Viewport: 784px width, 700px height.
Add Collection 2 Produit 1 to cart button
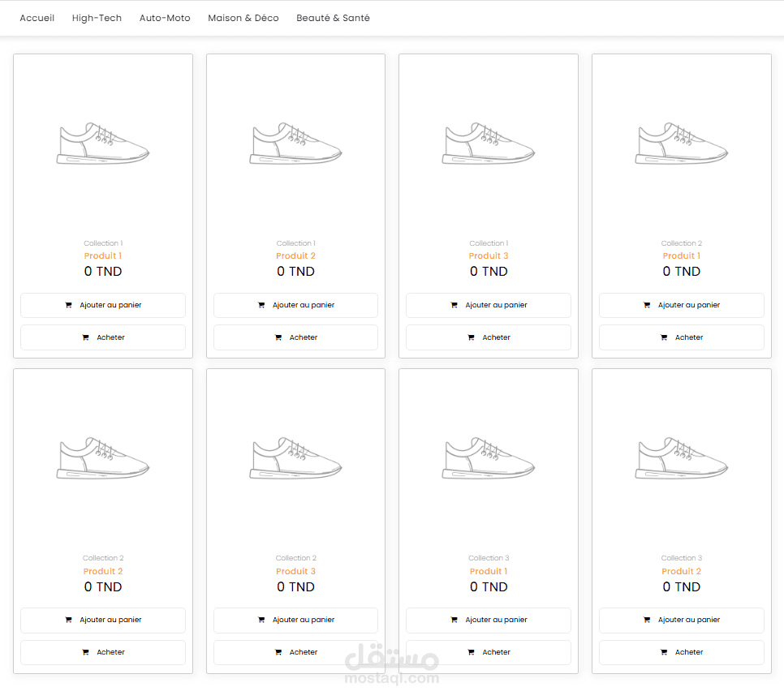pyautogui.click(x=682, y=305)
